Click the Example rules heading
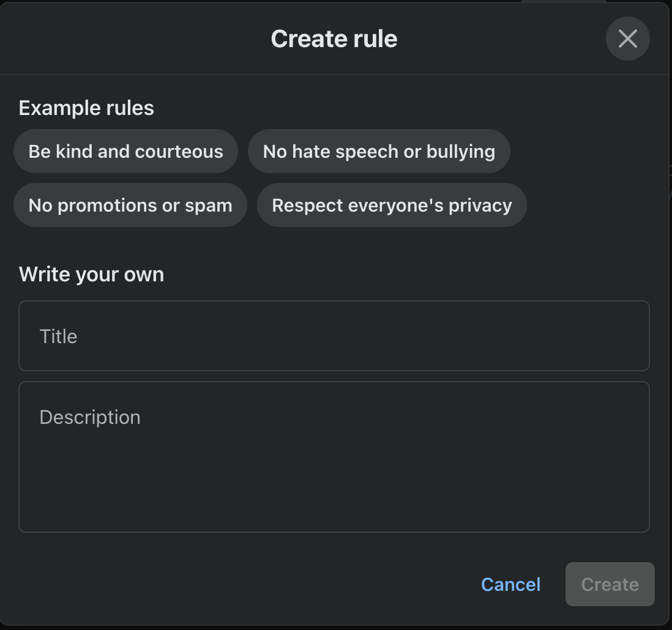The height and width of the screenshot is (630, 672). pos(86,108)
